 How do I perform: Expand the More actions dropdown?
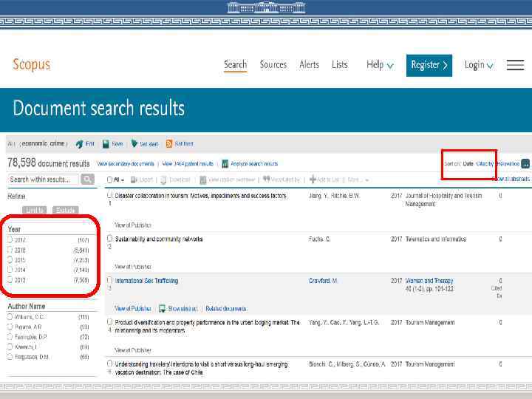pos(358,180)
